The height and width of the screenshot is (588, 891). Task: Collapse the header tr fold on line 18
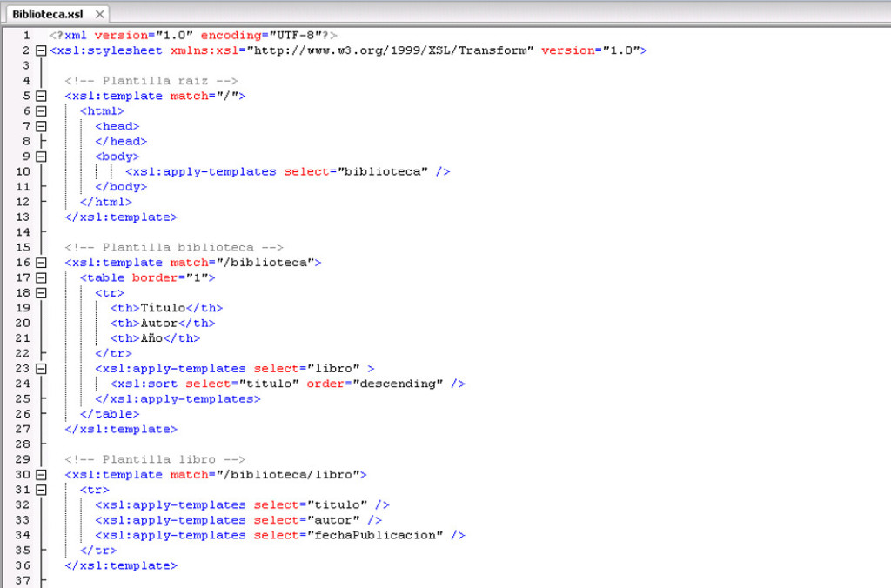pos(41,293)
